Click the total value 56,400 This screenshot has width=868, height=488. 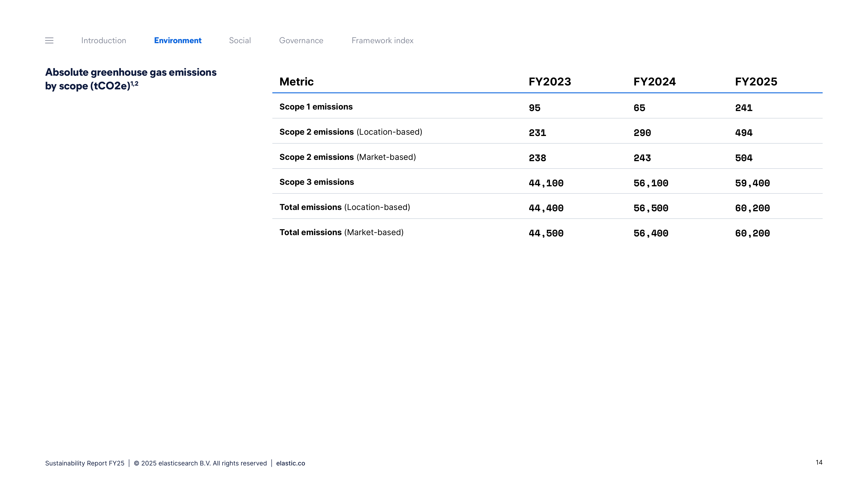coord(651,233)
